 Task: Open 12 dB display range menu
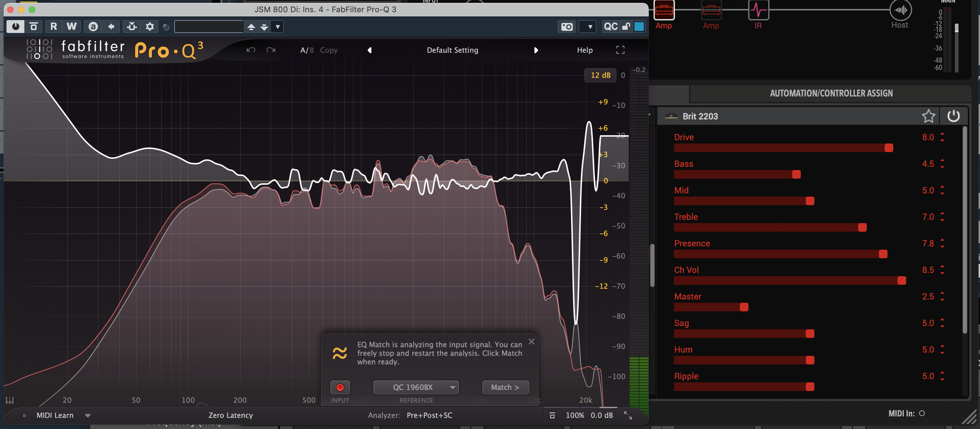point(600,75)
